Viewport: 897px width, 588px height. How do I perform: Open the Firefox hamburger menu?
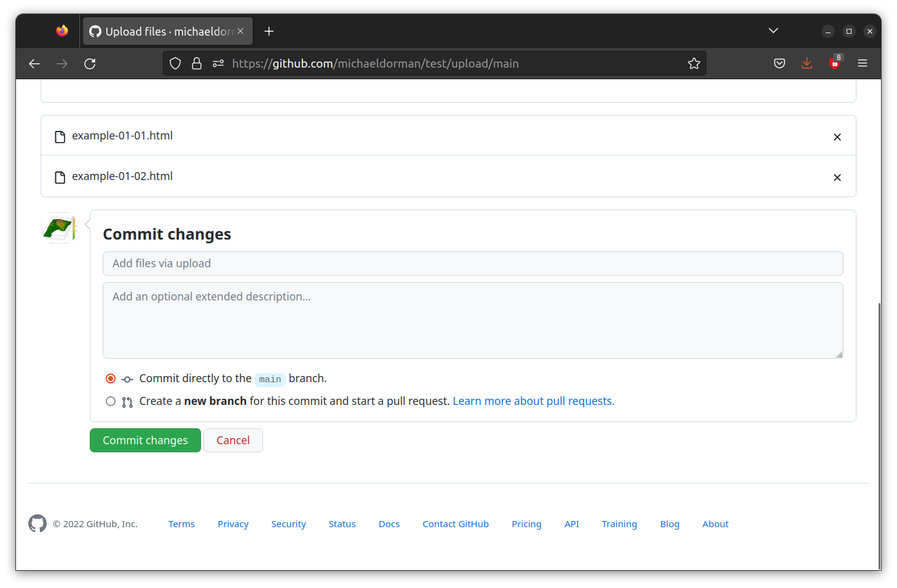(863, 63)
